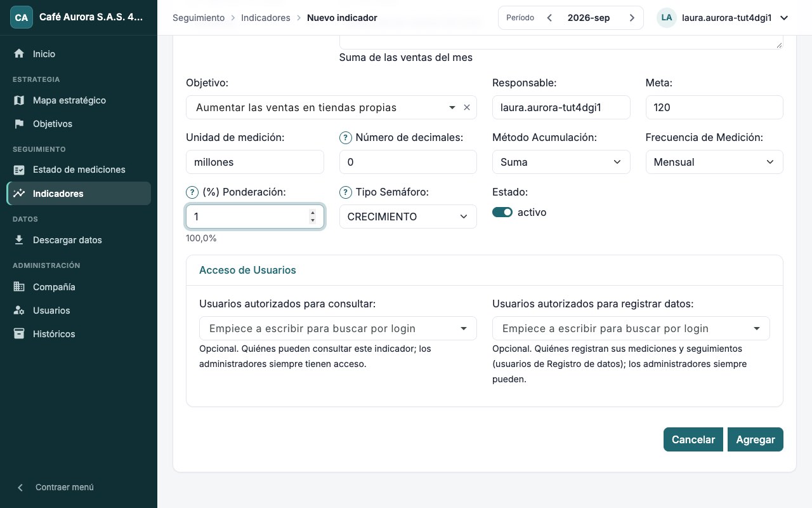Click the Históricos archive box icon
This screenshot has height=508, width=812.
(x=19, y=334)
